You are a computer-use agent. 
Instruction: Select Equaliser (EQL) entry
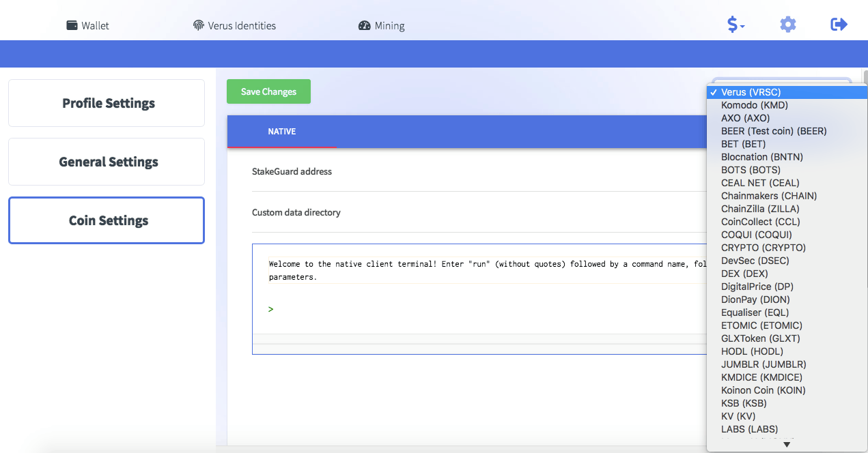coord(787,312)
